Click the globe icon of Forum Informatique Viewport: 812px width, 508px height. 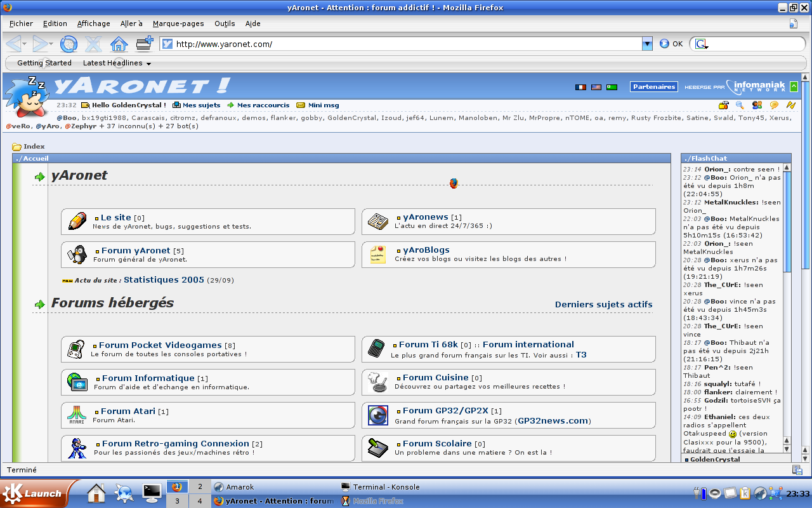[x=77, y=382]
